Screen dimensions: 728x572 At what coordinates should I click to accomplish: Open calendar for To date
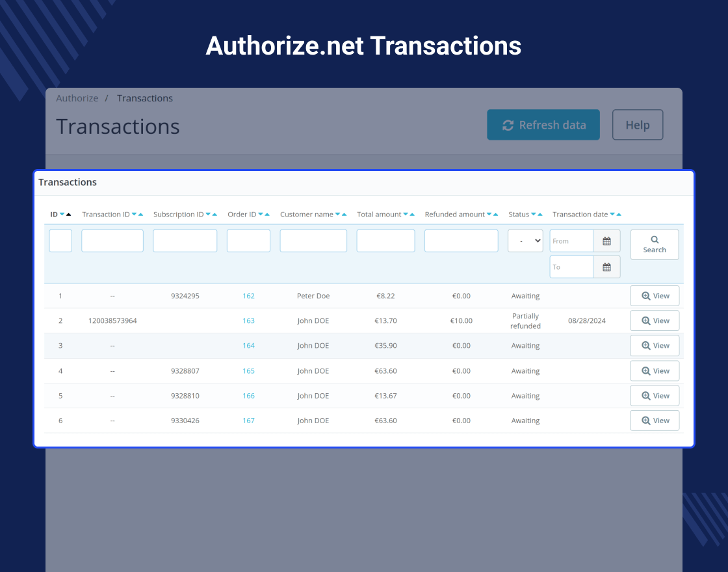(606, 267)
